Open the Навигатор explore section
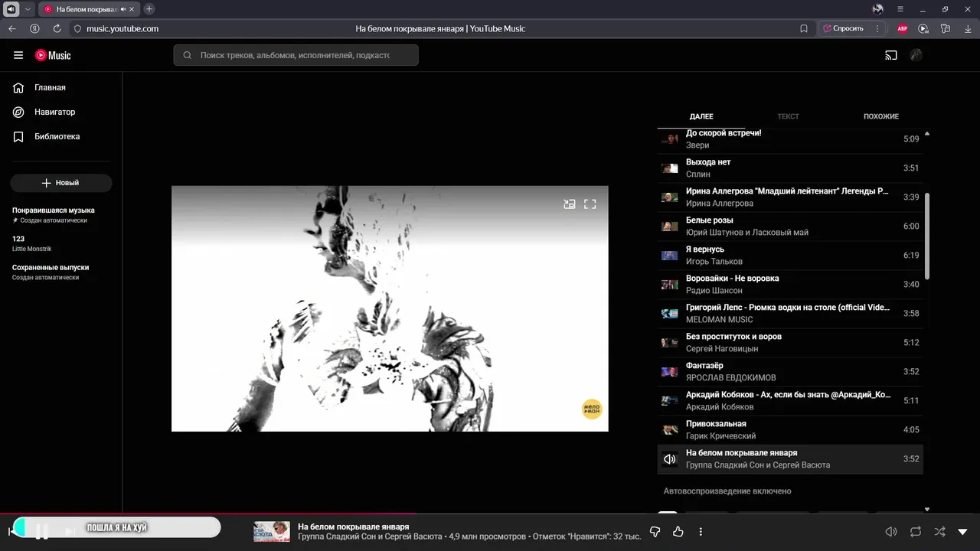980x551 pixels. click(61, 112)
